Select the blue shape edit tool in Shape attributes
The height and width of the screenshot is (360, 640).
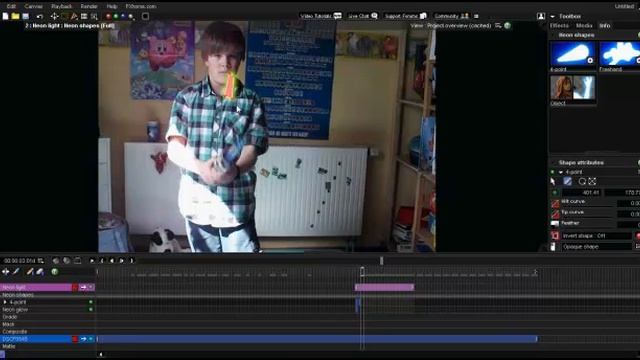(x=567, y=181)
